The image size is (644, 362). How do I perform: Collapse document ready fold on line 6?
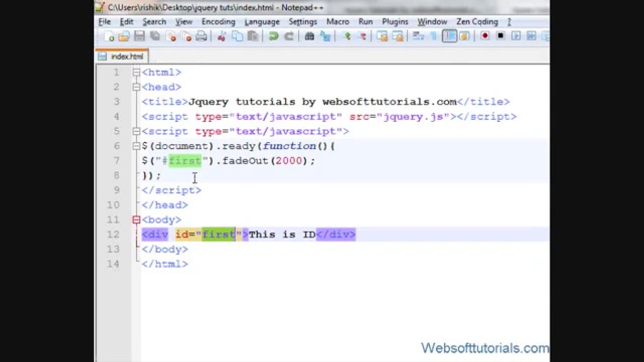pyautogui.click(x=136, y=146)
